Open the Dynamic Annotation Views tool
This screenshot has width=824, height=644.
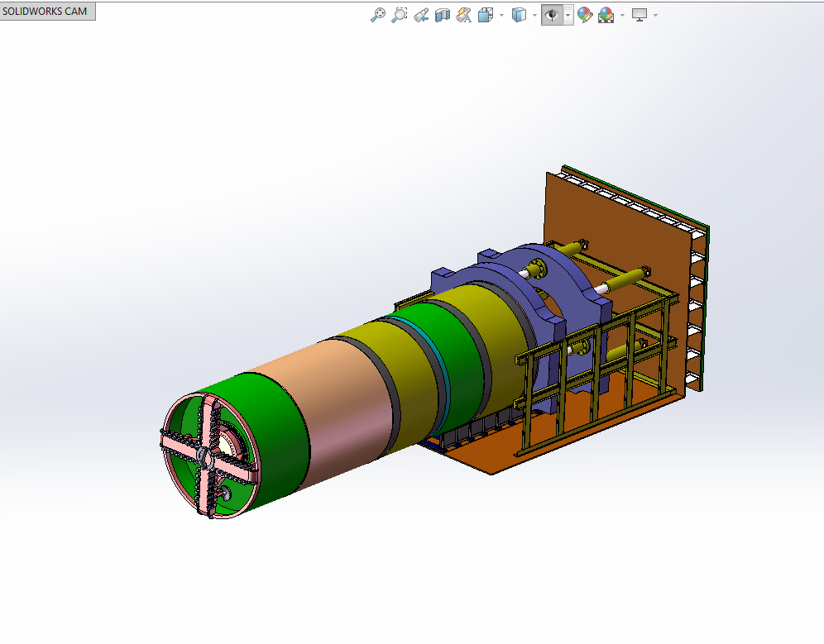click(464, 15)
